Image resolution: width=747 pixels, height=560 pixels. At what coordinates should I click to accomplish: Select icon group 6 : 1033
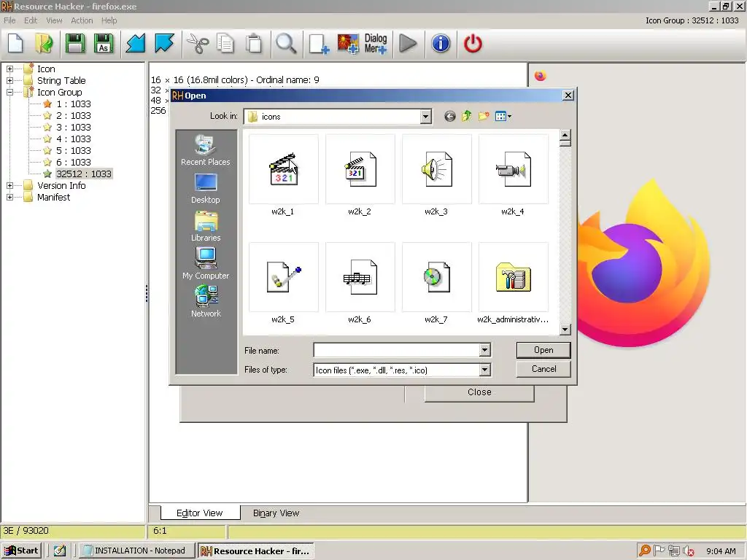tap(74, 163)
